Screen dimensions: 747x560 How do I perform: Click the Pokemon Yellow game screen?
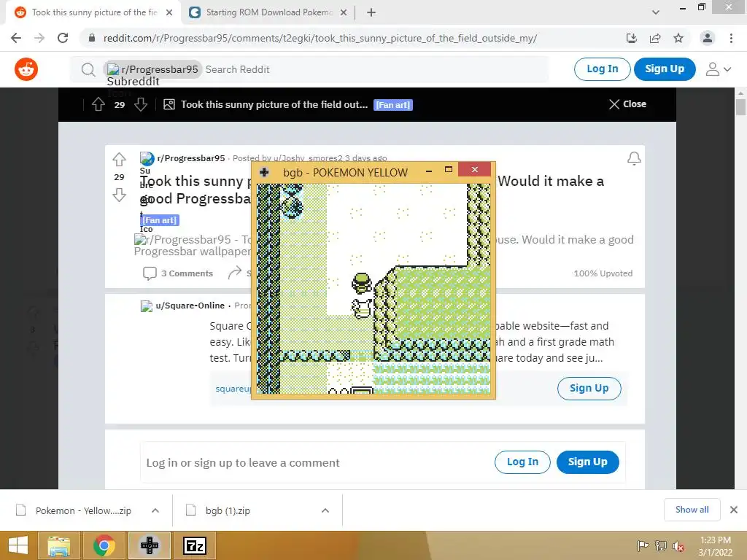pyautogui.click(x=373, y=289)
